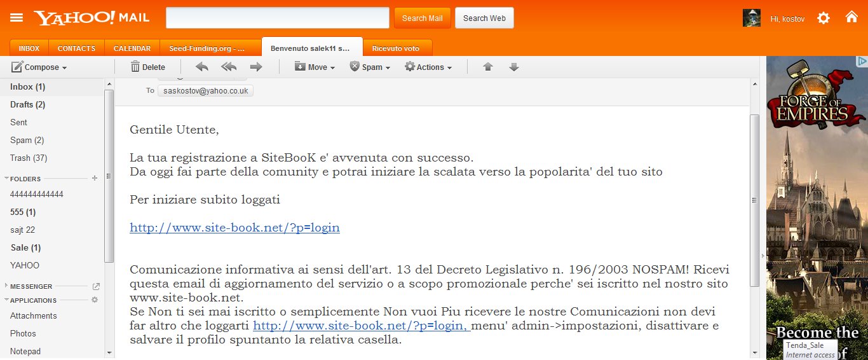Delete the message with Delete button
868x360 pixels.
[x=147, y=67]
